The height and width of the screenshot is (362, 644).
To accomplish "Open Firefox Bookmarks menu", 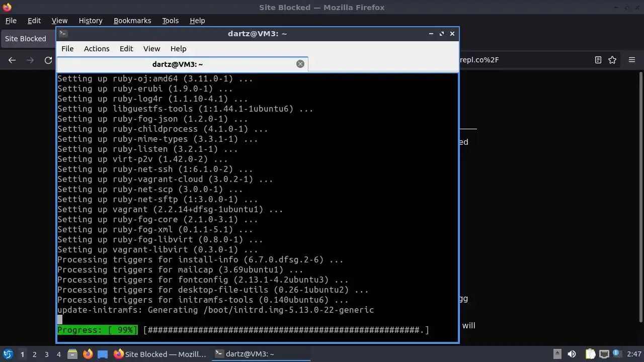I will [x=132, y=21].
